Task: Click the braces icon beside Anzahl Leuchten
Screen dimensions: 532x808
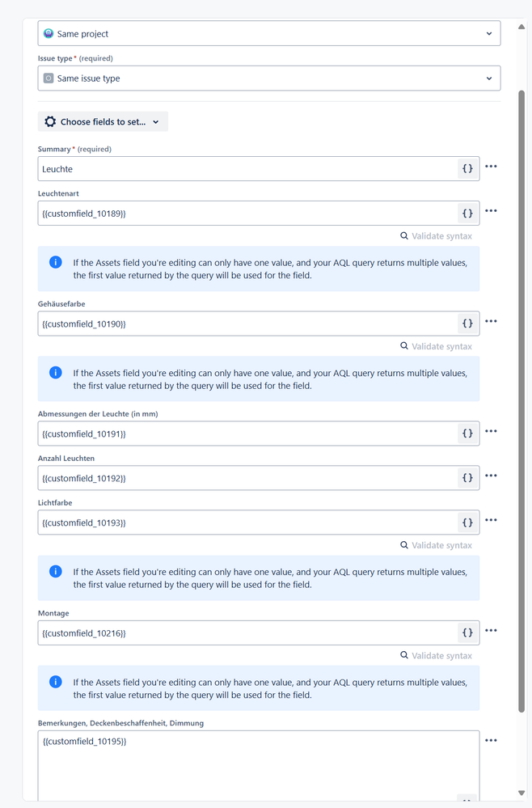Action: pos(467,477)
